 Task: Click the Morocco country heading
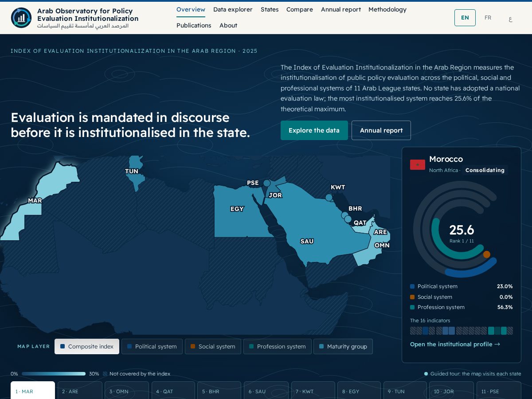(x=446, y=159)
